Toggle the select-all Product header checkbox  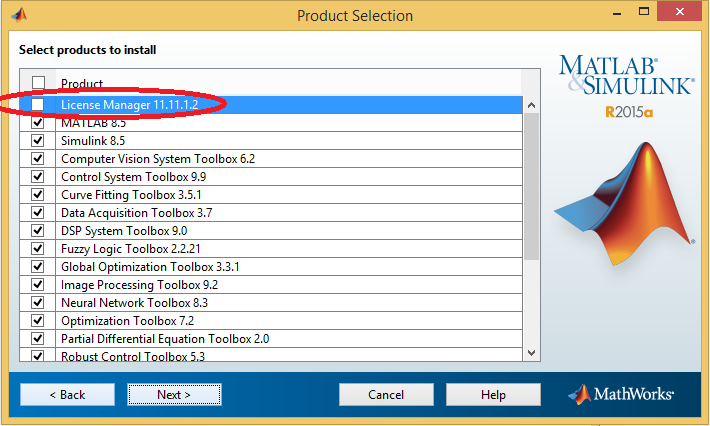38,82
